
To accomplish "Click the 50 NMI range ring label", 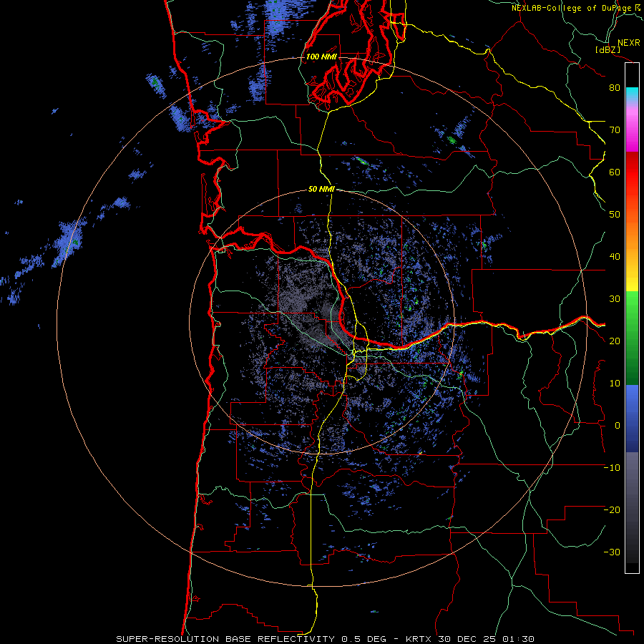I will point(321,190).
